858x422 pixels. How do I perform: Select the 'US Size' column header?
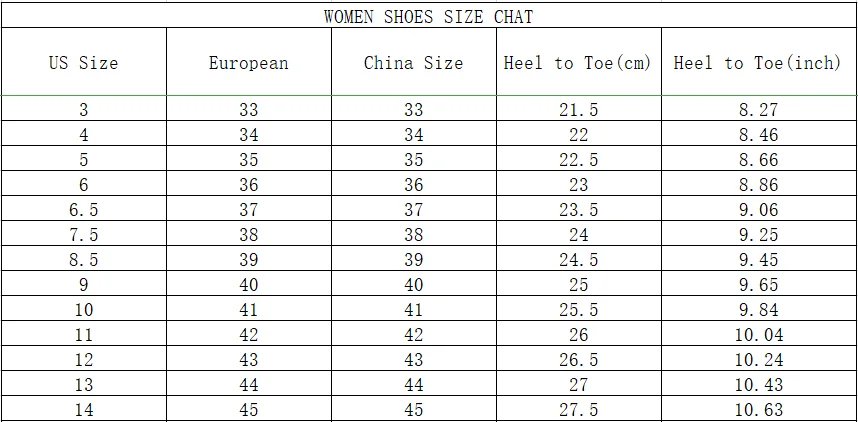pyautogui.click(x=84, y=63)
